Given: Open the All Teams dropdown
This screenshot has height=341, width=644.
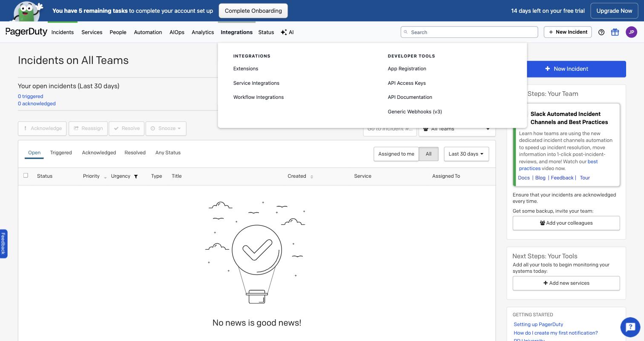Looking at the screenshot, I should point(457,129).
